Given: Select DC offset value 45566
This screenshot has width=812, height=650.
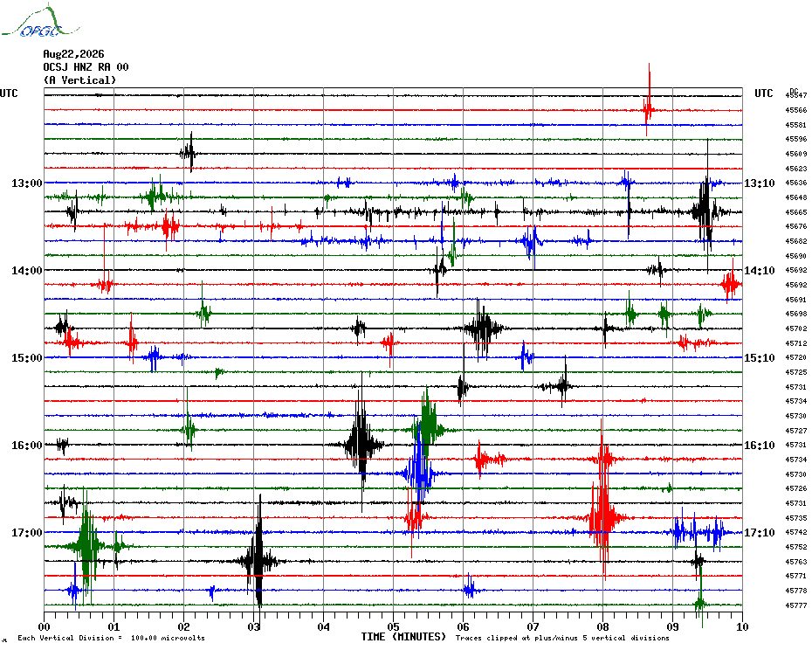Looking at the screenshot, I should [796, 110].
